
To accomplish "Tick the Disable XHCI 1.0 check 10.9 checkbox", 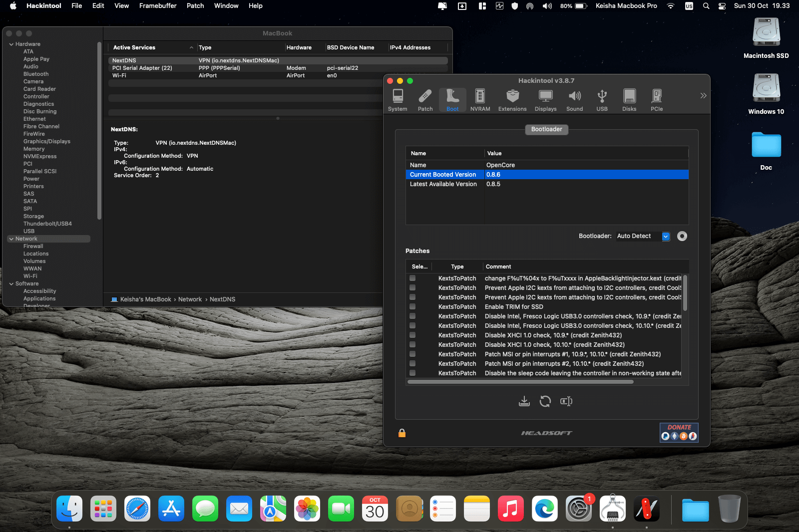I will (412, 335).
